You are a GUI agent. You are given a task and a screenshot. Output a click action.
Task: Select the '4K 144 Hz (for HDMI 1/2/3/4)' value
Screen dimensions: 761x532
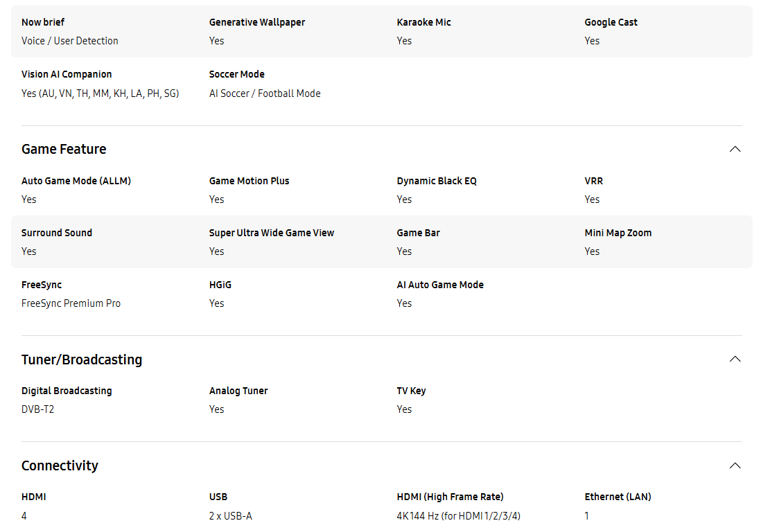click(458, 516)
